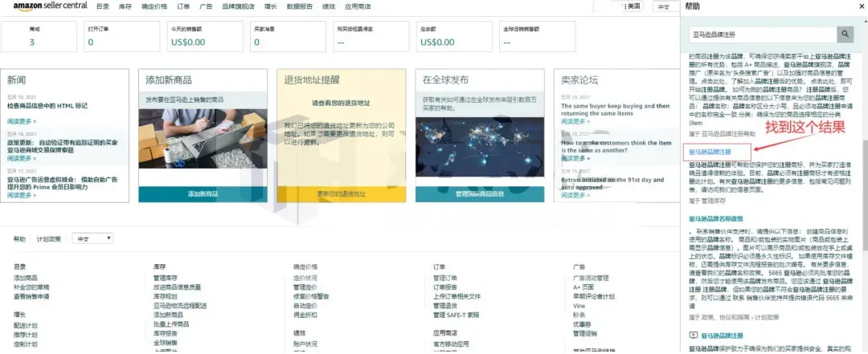This screenshot has height=354, width=868.
Task: Open the 广告 top menu
Action: point(207,6)
